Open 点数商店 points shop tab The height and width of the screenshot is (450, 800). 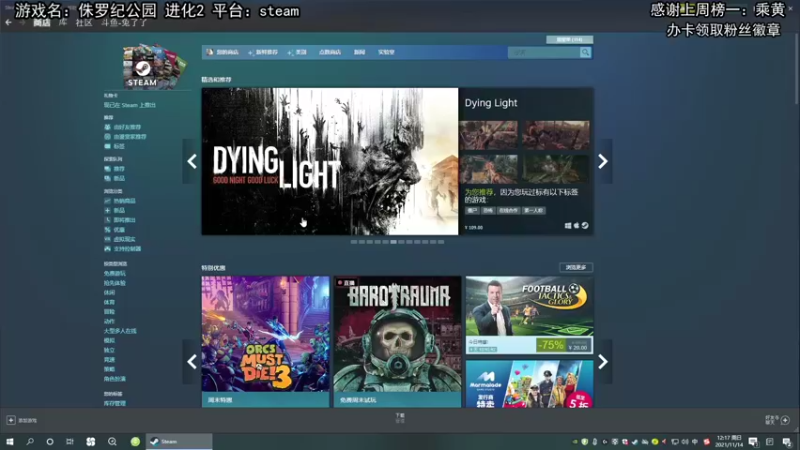(330, 52)
